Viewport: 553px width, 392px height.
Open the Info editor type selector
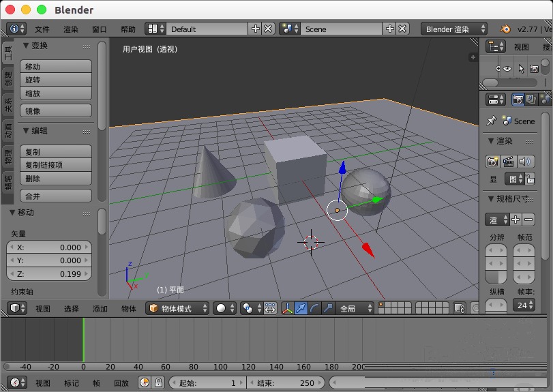[x=17, y=29]
